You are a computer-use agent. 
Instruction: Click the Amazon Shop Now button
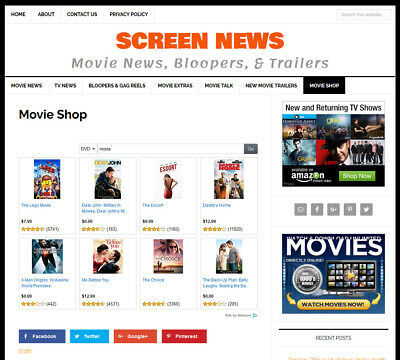click(357, 176)
